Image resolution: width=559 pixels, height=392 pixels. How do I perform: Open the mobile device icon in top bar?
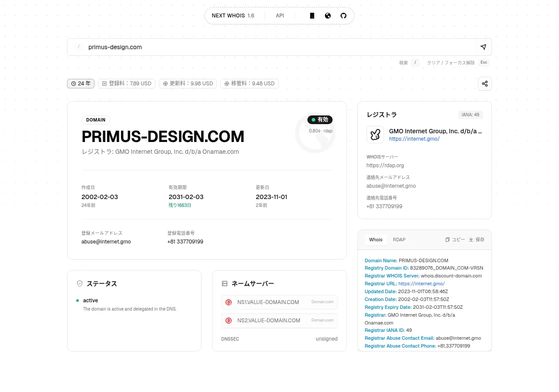312,16
